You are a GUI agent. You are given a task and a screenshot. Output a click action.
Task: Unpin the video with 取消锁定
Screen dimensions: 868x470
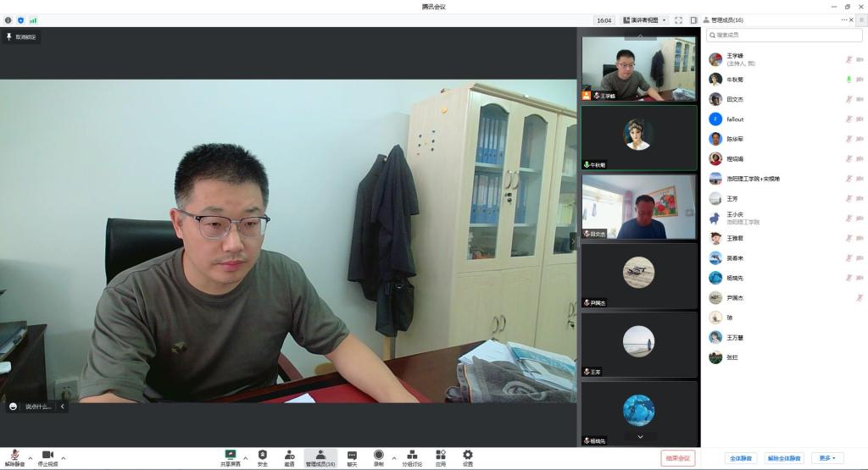tap(21, 37)
